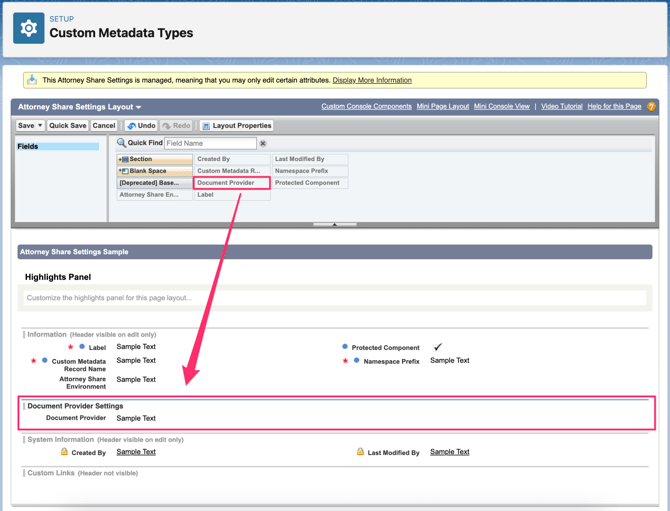Click the orange help question mark icon
Viewport: 670px width, 511px height.
tap(651, 107)
